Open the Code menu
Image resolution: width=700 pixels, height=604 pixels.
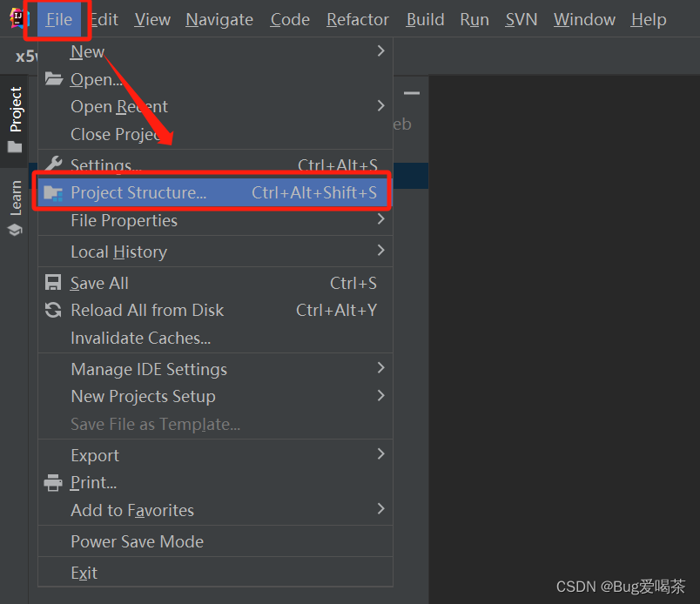point(290,19)
